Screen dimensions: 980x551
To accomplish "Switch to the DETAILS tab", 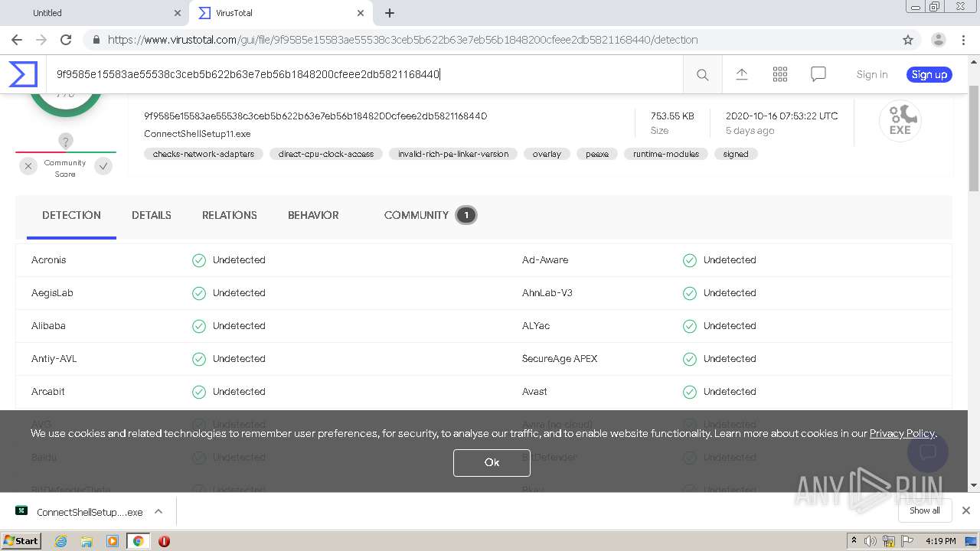I will click(152, 215).
